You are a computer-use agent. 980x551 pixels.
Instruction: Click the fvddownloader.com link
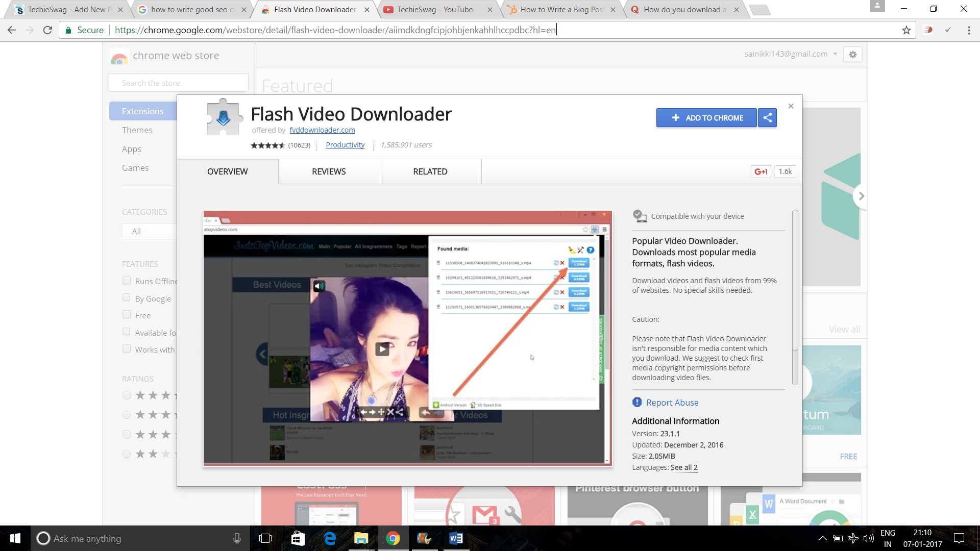[322, 129]
